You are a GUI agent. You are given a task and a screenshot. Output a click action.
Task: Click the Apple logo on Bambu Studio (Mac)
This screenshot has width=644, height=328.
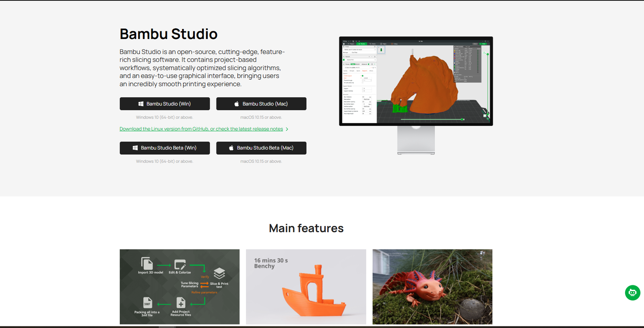pos(237,104)
